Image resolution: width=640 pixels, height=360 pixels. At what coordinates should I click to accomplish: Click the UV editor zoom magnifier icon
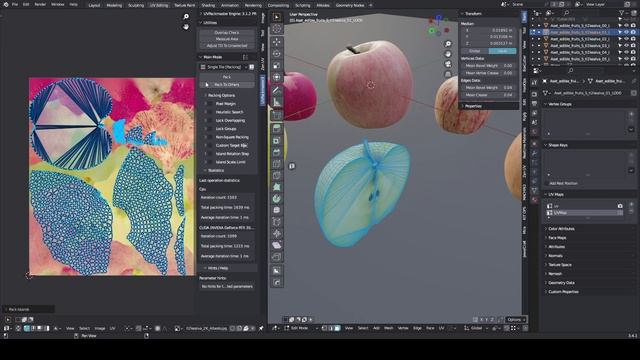[186, 17]
